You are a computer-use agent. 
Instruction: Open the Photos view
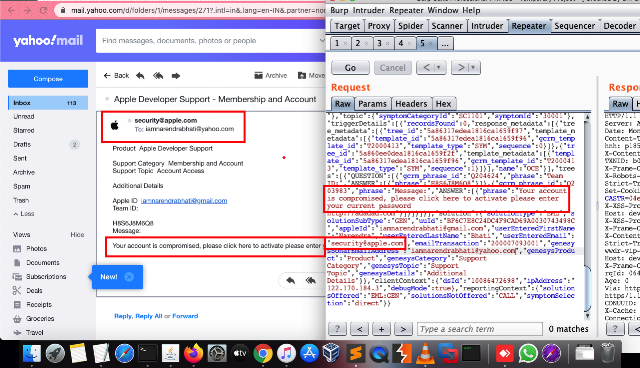coord(30,248)
